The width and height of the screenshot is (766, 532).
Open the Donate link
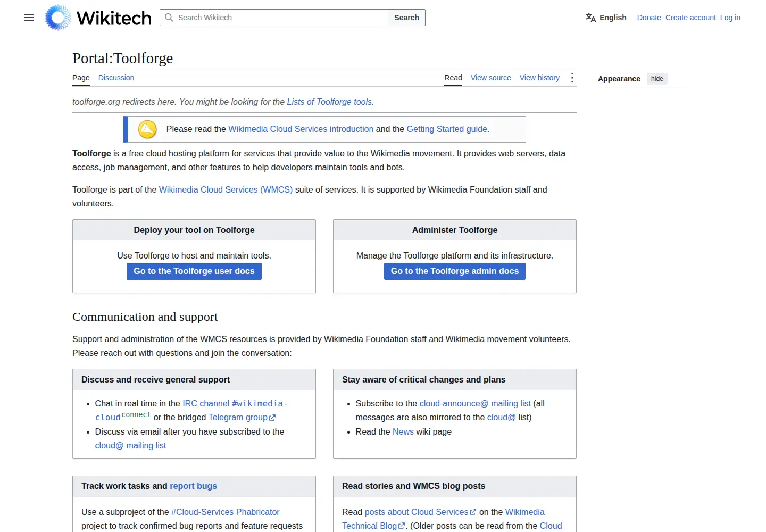coord(649,18)
